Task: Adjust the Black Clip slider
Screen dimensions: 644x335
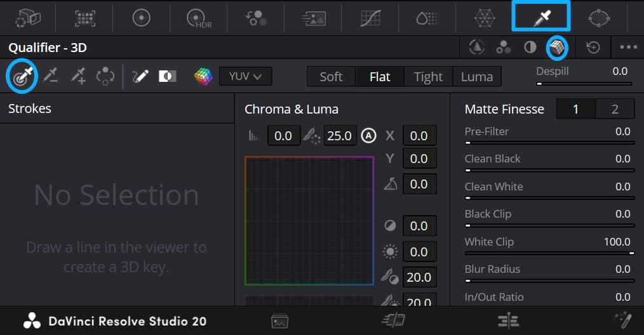Action: click(x=549, y=225)
